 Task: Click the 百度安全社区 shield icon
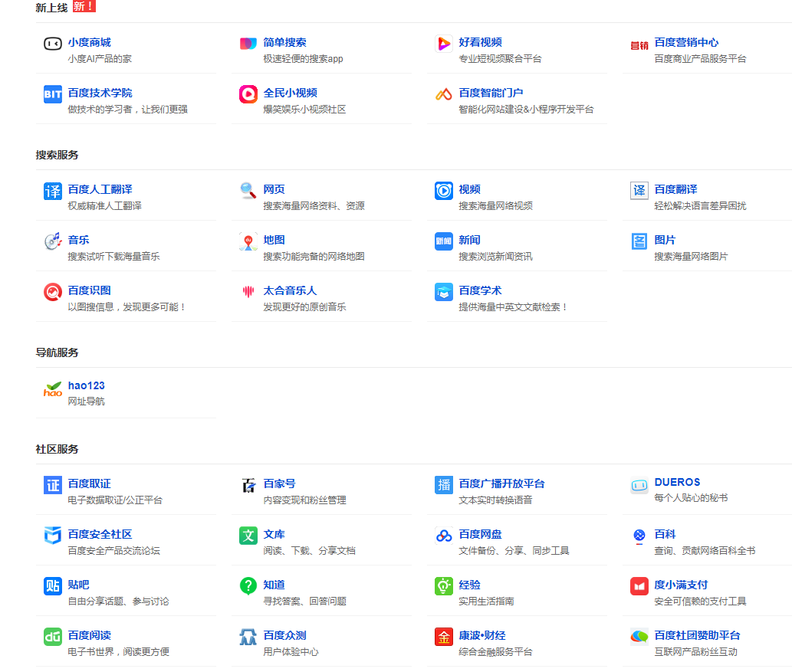[53, 536]
